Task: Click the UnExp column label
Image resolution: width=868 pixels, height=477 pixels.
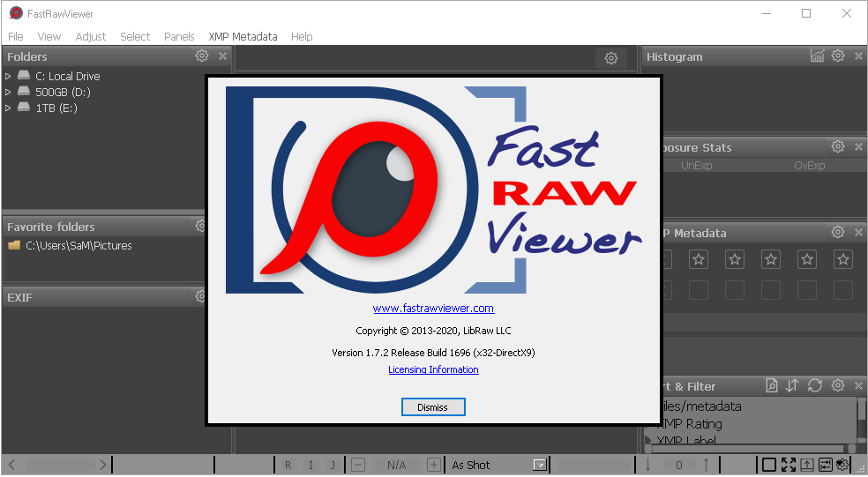Action: [696, 166]
